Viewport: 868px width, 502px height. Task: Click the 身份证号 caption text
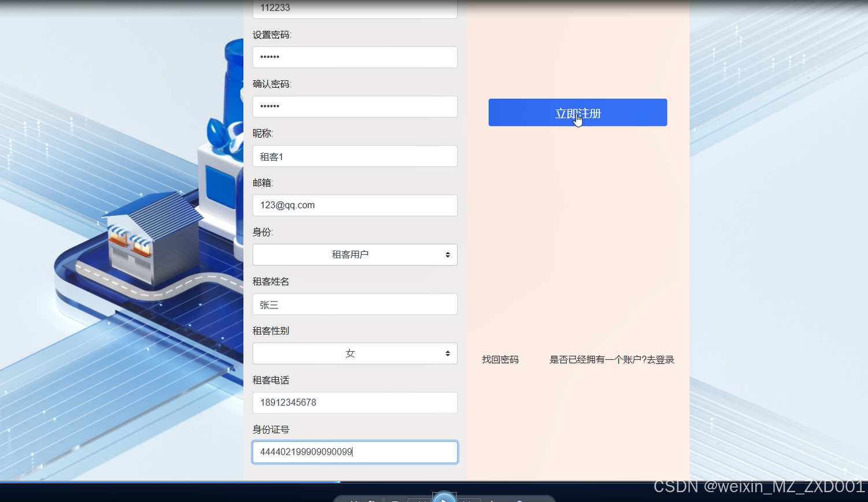click(271, 429)
